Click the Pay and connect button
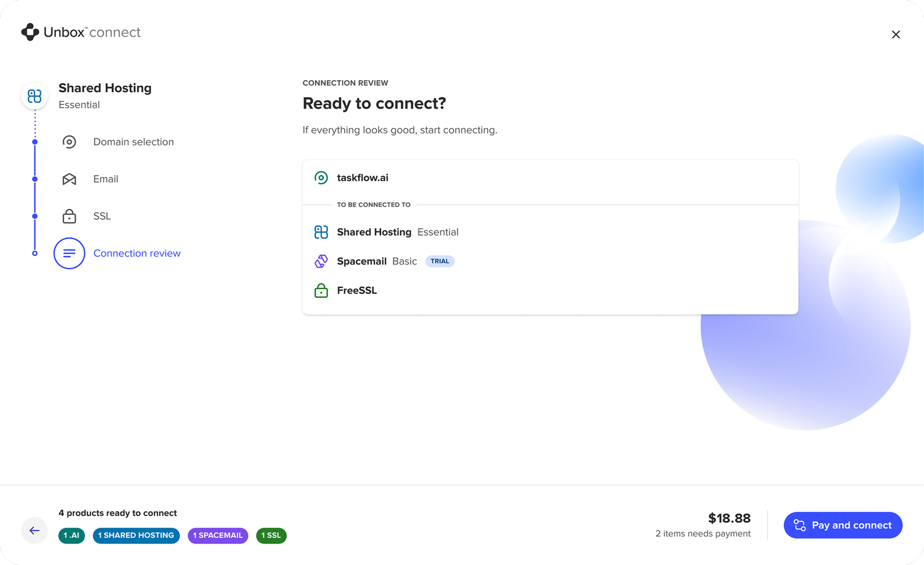Screen dimensions: 924x565 (x=843, y=525)
